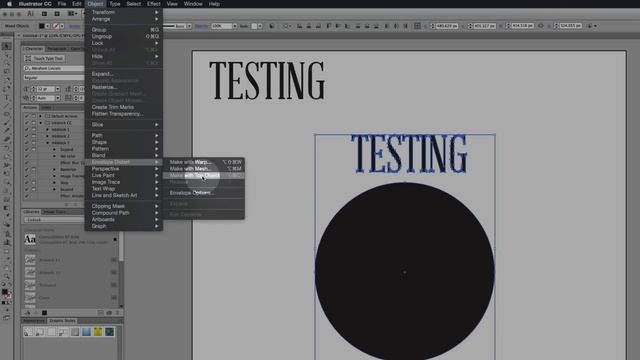Viewport: 640px width, 360px height.
Task: Select the Artwork 11 library item thumbnail
Action: pos(30,260)
